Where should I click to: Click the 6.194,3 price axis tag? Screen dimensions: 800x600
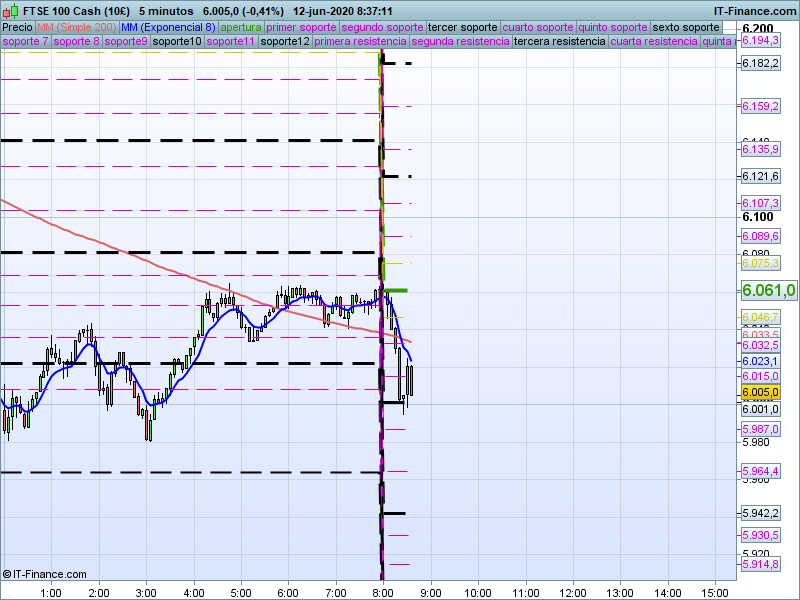coord(760,41)
